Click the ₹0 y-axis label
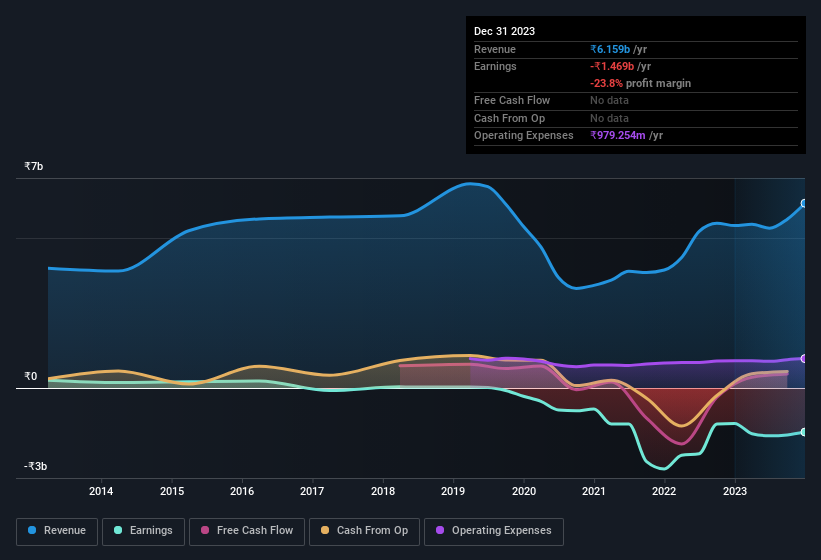Viewport: 821px width, 560px height. point(30,376)
